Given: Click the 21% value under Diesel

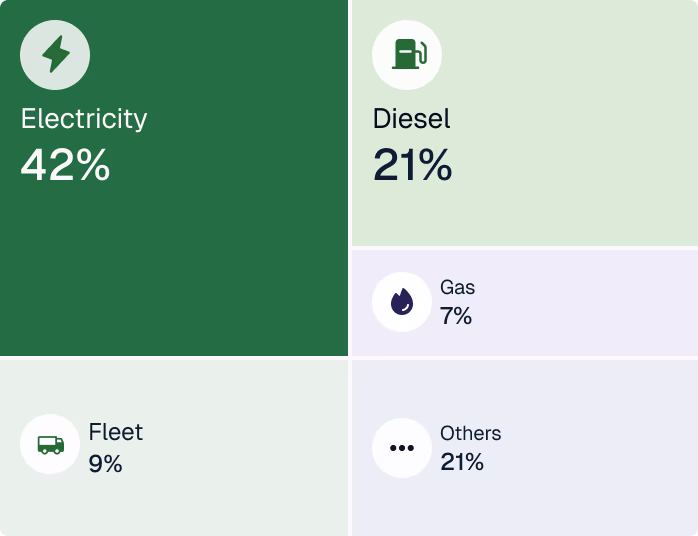Looking at the screenshot, I should pos(413,165).
